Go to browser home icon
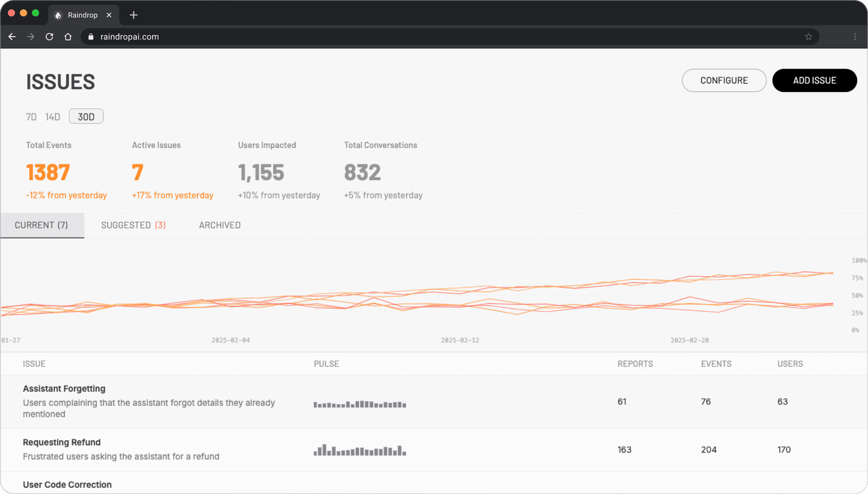This screenshot has height=494, width=868. point(68,37)
